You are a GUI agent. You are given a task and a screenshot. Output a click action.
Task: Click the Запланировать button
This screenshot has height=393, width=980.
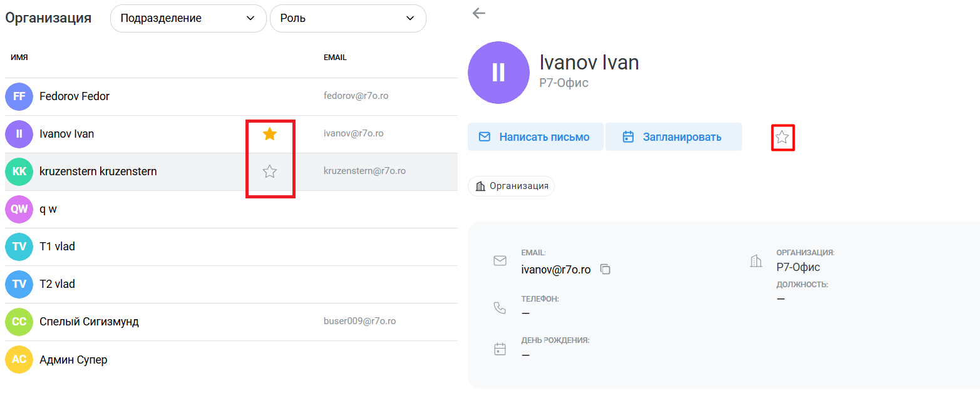[x=673, y=137]
